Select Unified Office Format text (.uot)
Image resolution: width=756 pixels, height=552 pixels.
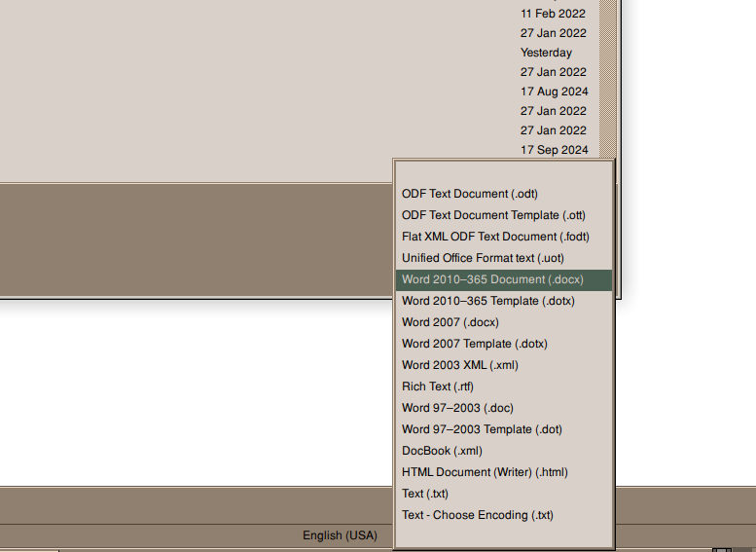click(x=504, y=258)
